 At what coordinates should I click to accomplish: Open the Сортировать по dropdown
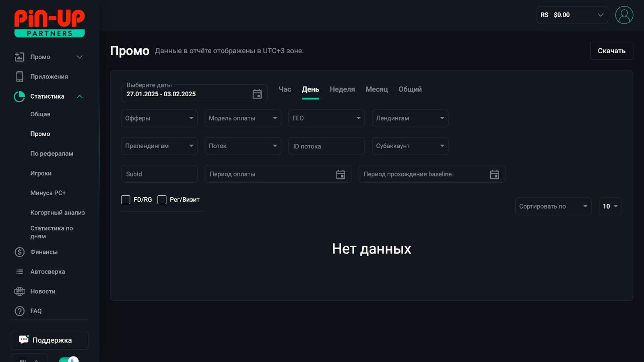click(553, 207)
